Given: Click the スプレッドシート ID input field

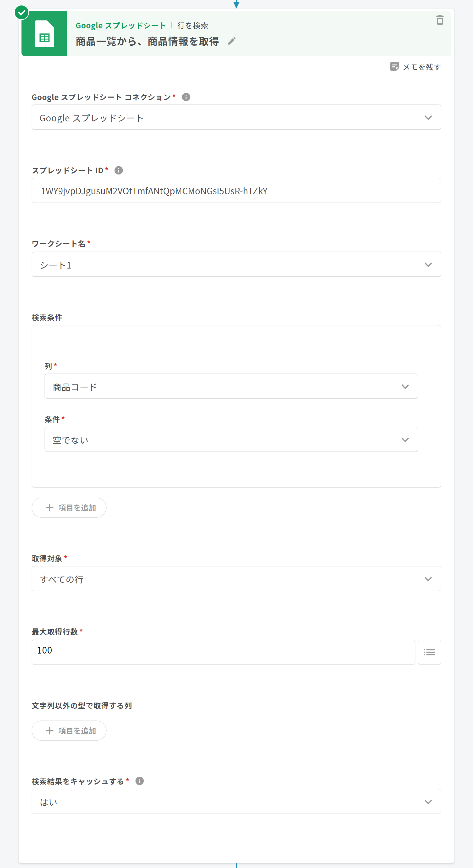Looking at the screenshot, I should [236, 191].
